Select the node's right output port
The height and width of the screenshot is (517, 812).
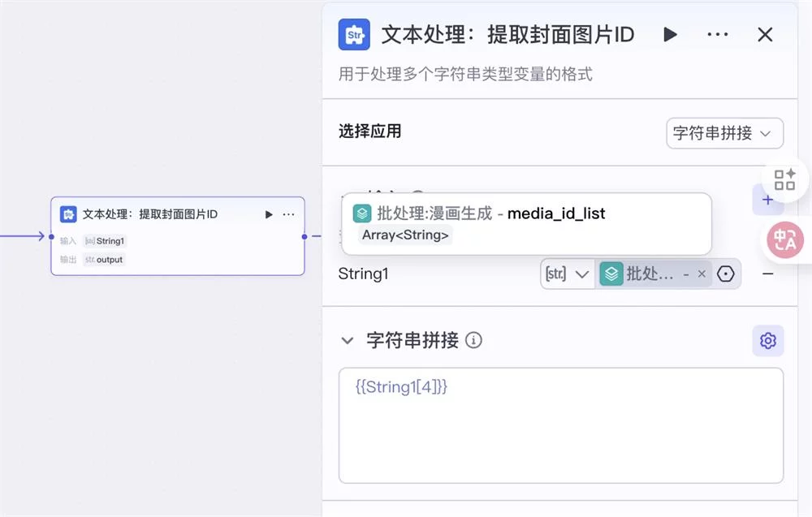click(x=304, y=237)
